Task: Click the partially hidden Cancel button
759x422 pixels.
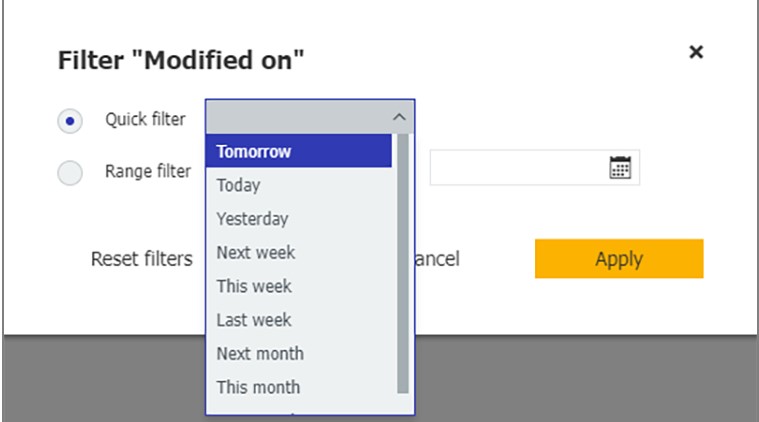Action: point(438,259)
